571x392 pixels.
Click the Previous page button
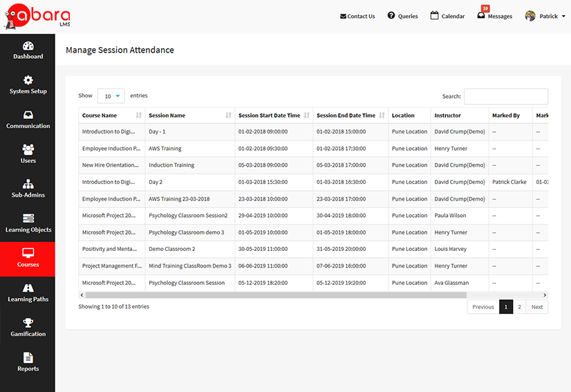coord(483,307)
